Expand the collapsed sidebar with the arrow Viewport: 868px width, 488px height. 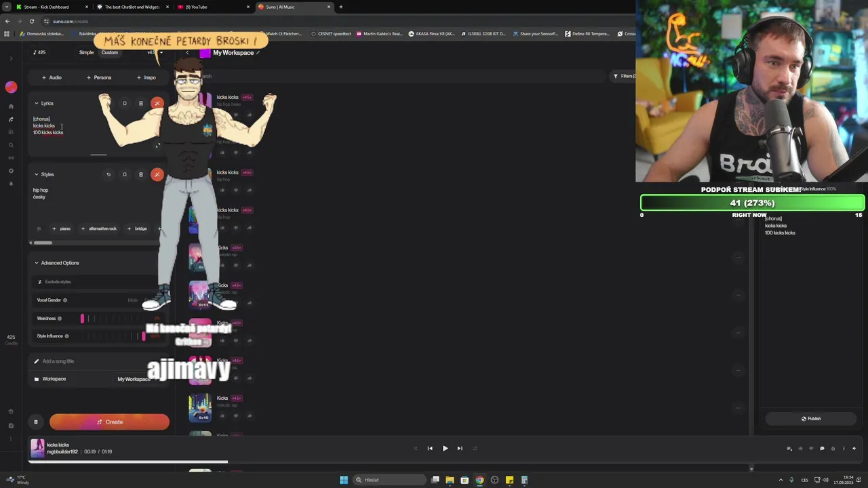coord(11,58)
